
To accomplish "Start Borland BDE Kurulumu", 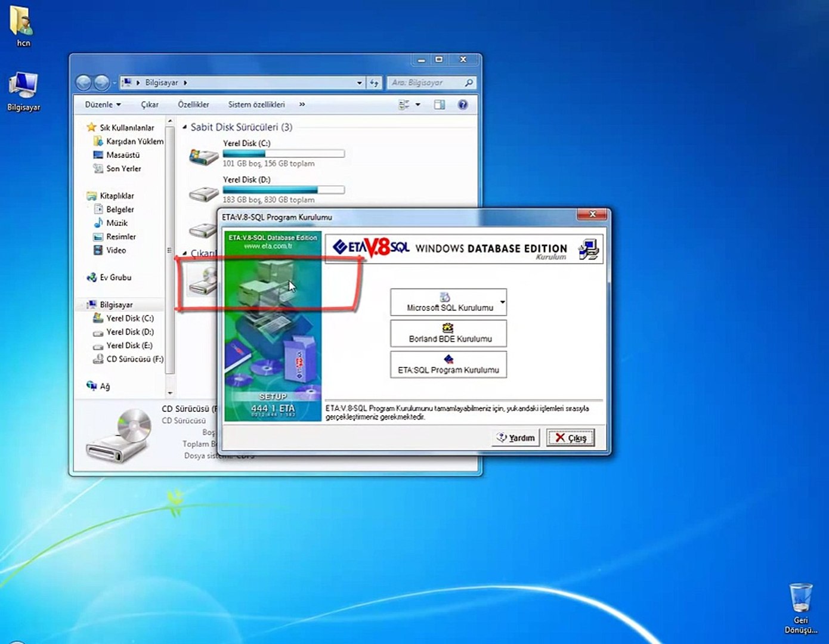I will coord(448,333).
